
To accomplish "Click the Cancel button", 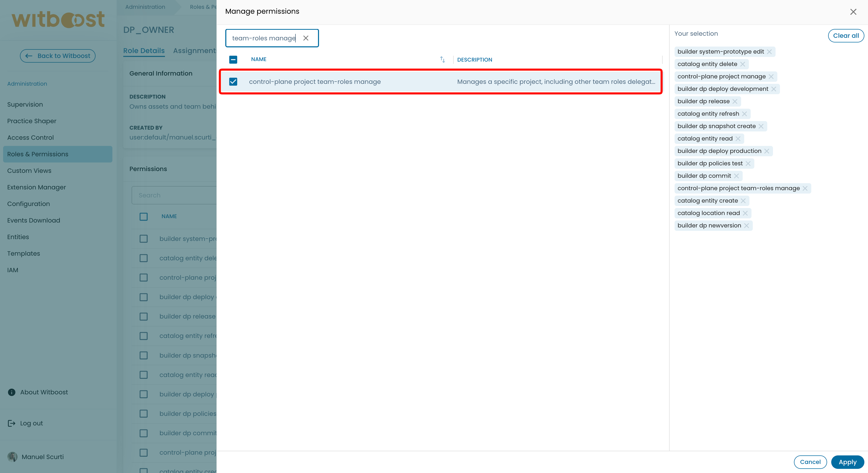I will pos(810,462).
